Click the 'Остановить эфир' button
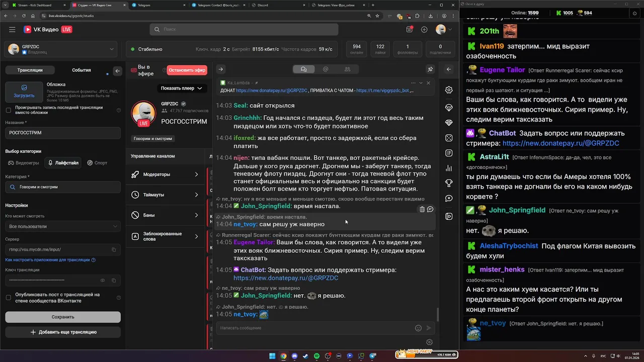 tap(187, 70)
